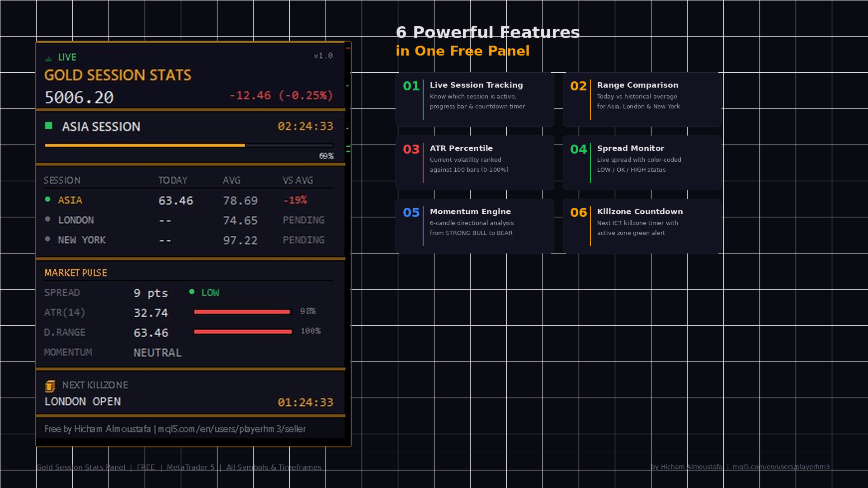Click the green LOW spread status dot
This screenshot has width=868, height=488.
point(192,292)
